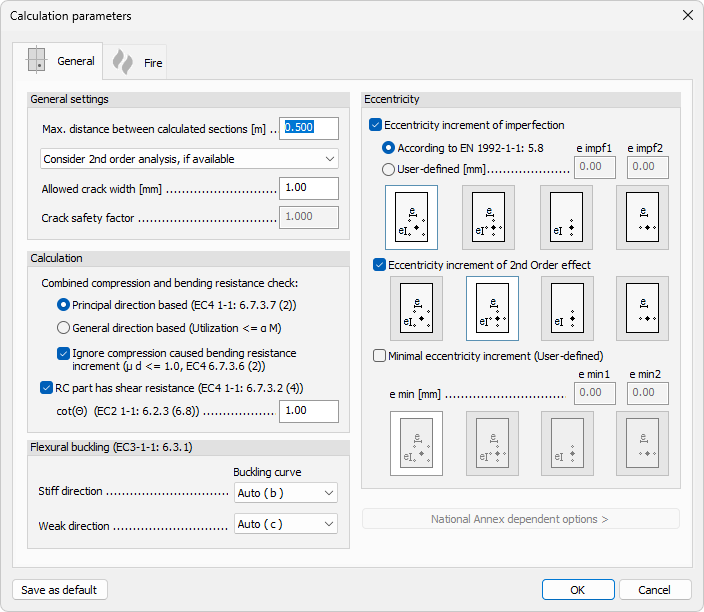The width and height of the screenshot is (704, 612).
Task: Click the e min2 input field
Action: [648, 393]
